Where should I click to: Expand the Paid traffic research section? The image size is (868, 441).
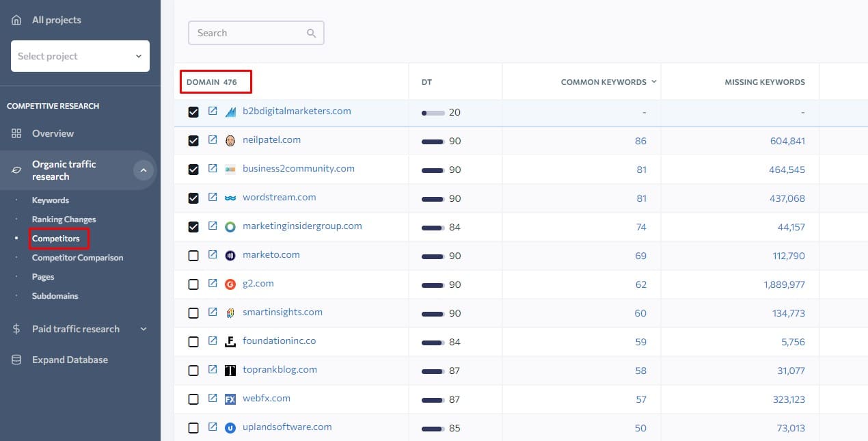(x=144, y=329)
